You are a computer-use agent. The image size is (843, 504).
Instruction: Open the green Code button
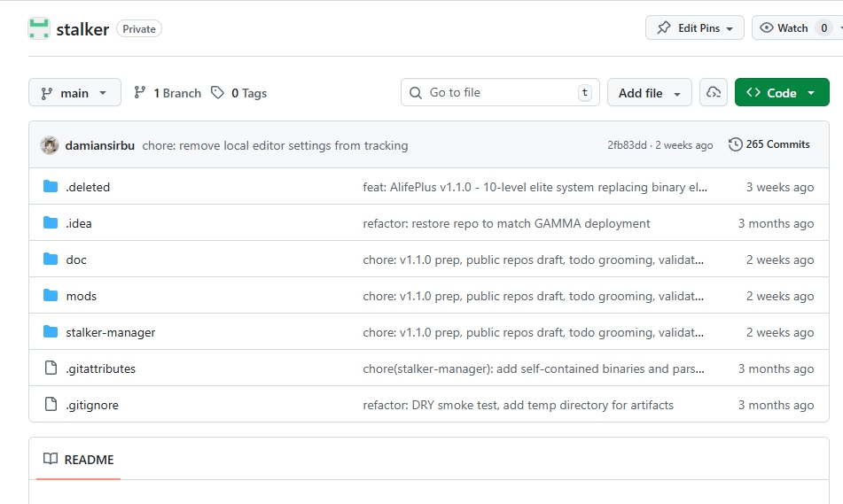[782, 92]
